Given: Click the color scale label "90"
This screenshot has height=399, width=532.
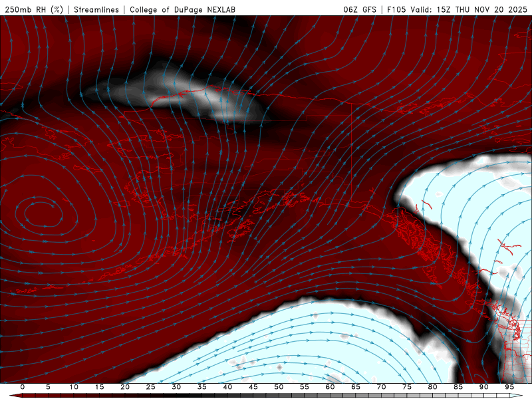Looking at the screenshot, I should (x=484, y=387).
